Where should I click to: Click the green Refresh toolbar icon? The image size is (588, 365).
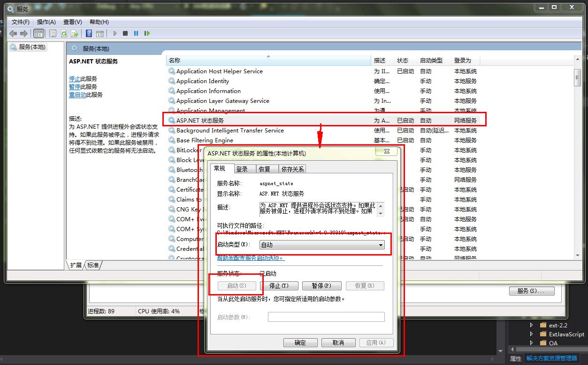(64, 33)
